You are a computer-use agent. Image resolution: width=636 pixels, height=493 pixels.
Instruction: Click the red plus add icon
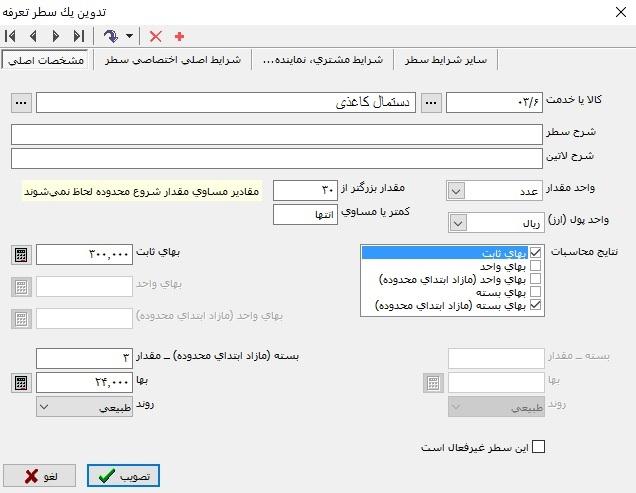click(x=180, y=36)
